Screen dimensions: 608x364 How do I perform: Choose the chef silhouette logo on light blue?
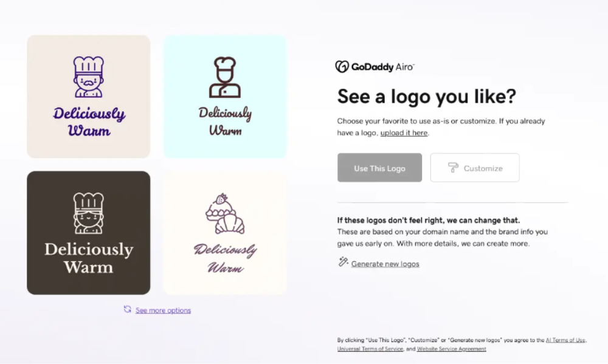pos(225,97)
